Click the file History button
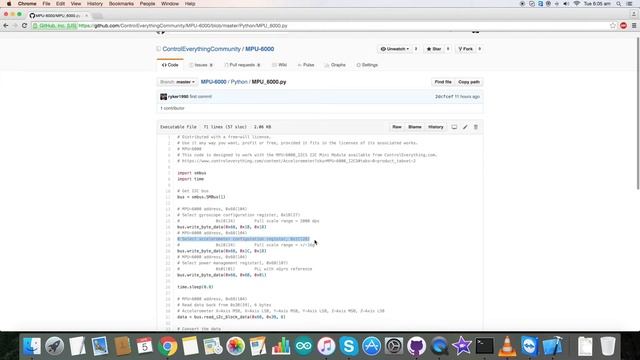640x360 pixels. pos(436,127)
